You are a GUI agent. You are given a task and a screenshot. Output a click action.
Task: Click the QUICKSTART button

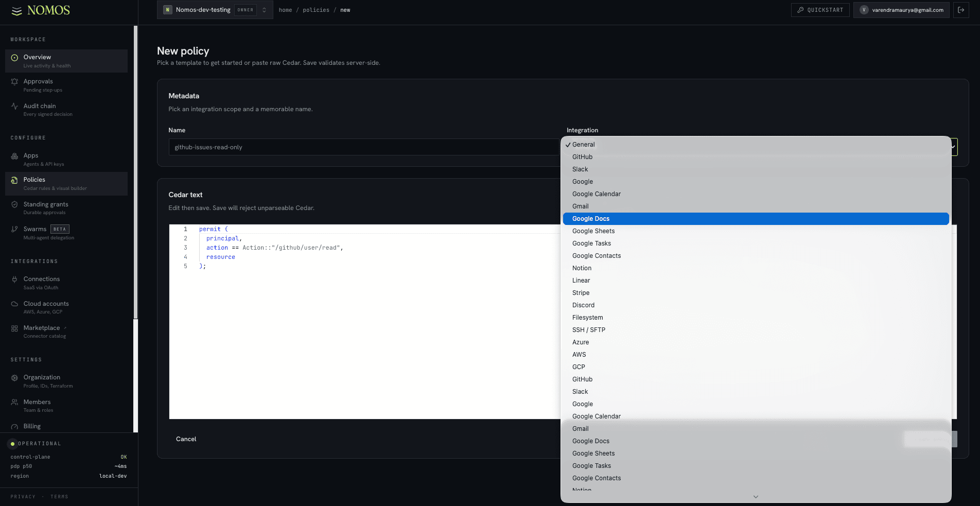(x=820, y=10)
